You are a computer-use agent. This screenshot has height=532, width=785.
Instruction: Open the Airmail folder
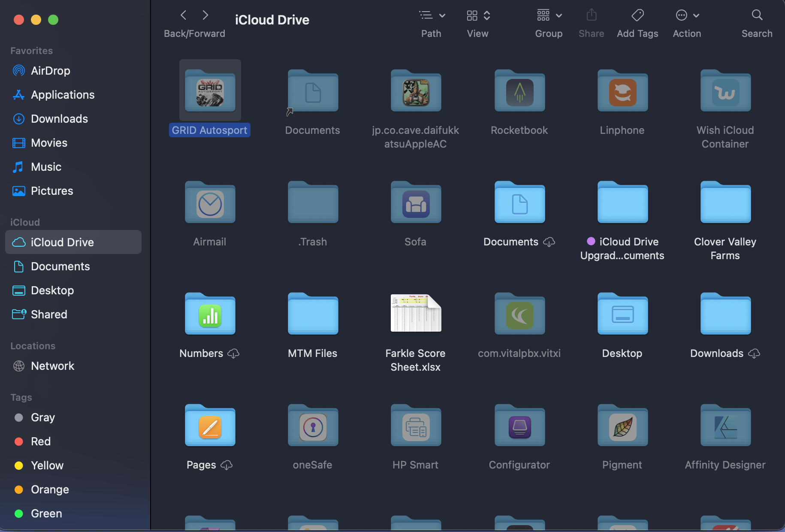[x=210, y=203]
